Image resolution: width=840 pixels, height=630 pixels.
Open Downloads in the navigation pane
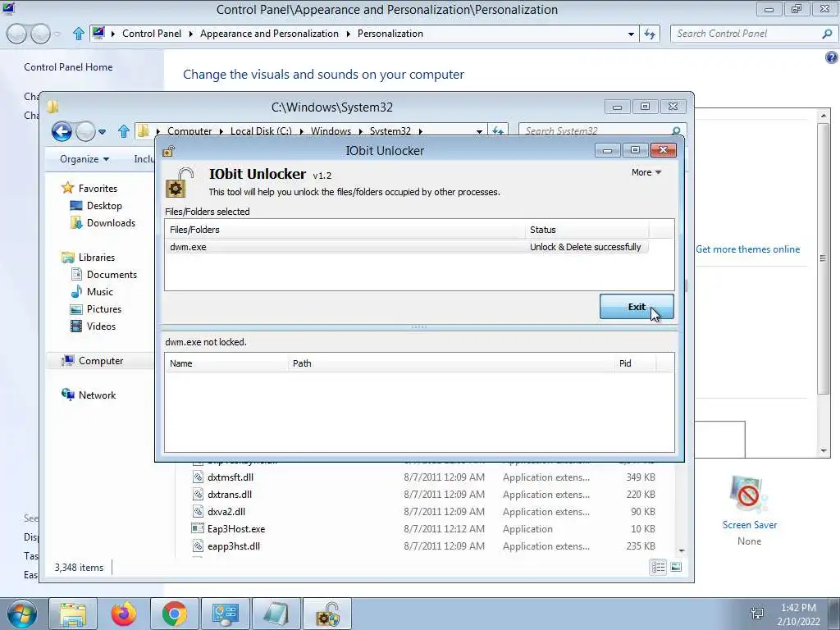coord(111,223)
